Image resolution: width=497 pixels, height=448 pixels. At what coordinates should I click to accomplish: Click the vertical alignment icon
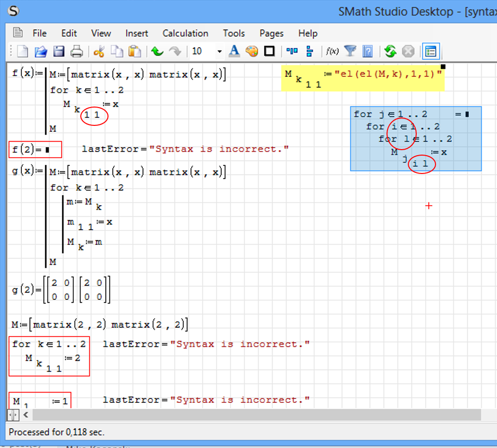[x=309, y=51]
